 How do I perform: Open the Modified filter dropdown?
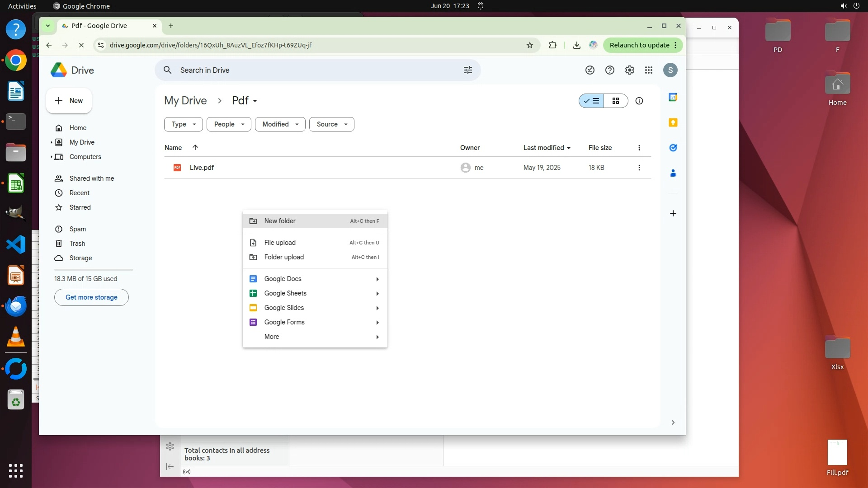click(280, 124)
